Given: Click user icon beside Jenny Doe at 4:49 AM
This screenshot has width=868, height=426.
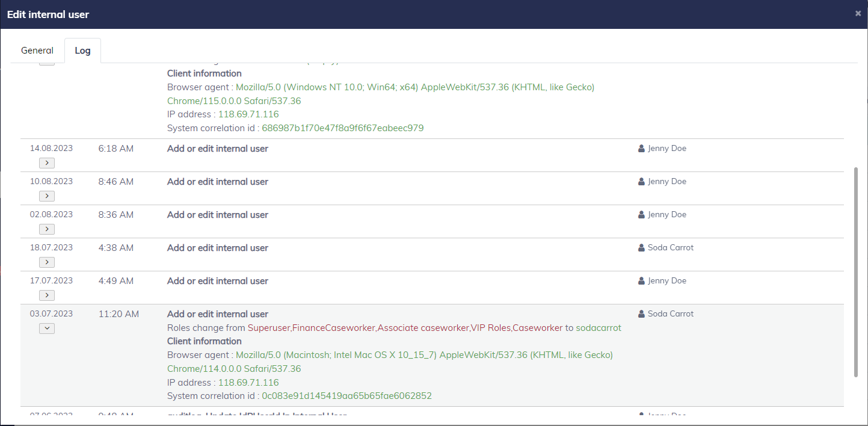Looking at the screenshot, I should pos(641,281).
